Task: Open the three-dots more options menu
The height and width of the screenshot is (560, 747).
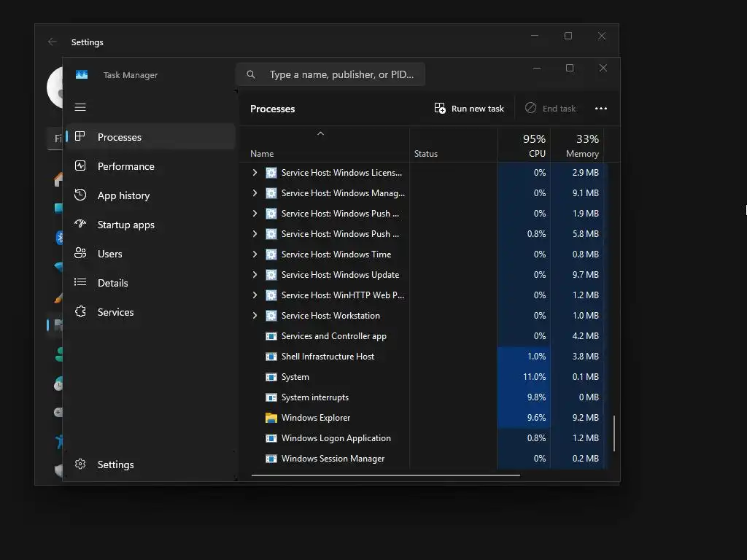Action: pyautogui.click(x=601, y=109)
